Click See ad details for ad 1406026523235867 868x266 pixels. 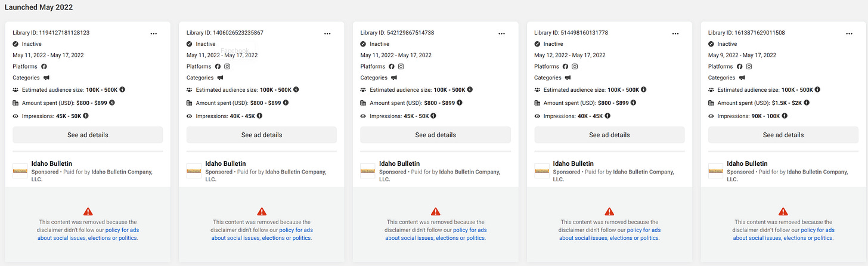[262, 135]
